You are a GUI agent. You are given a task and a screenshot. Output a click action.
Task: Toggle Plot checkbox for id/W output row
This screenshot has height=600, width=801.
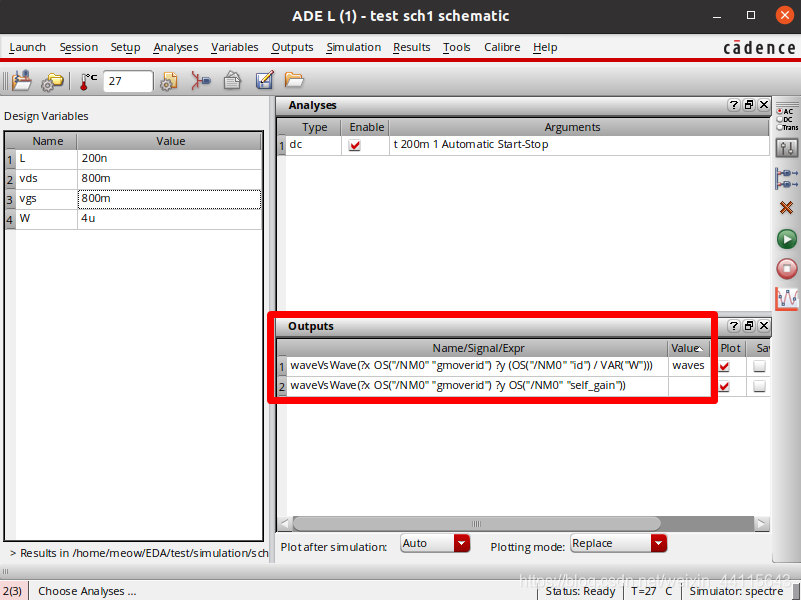click(x=724, y=366)
